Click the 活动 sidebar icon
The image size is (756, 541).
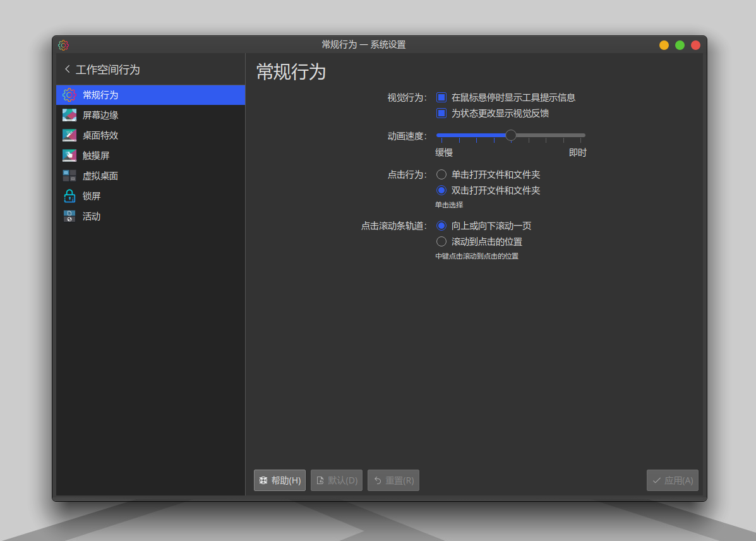point(69,217)
